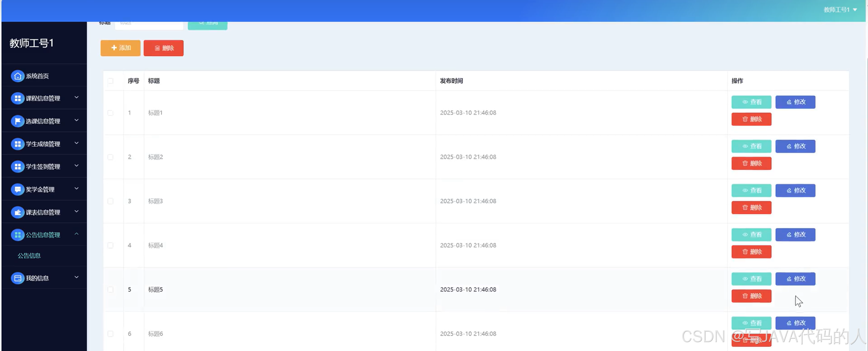Edit row 标题3 with 修改 button
868x351 pixels.
point(795,191)
